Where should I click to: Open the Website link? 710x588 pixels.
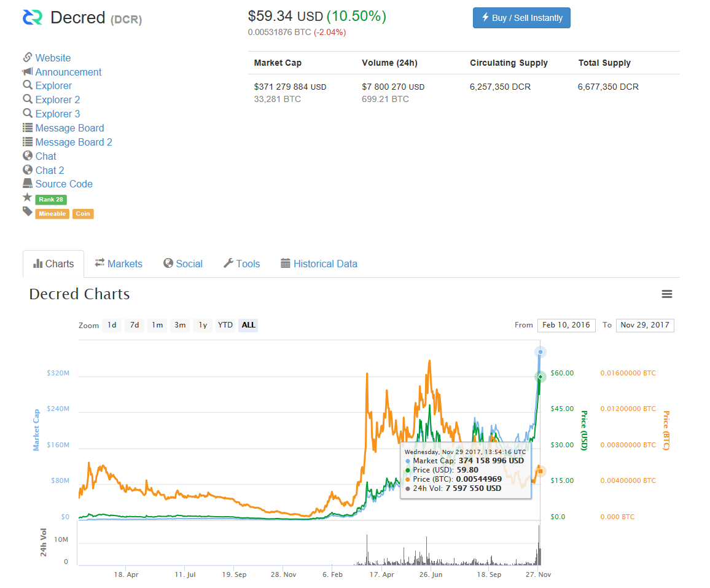coord(53,58)
